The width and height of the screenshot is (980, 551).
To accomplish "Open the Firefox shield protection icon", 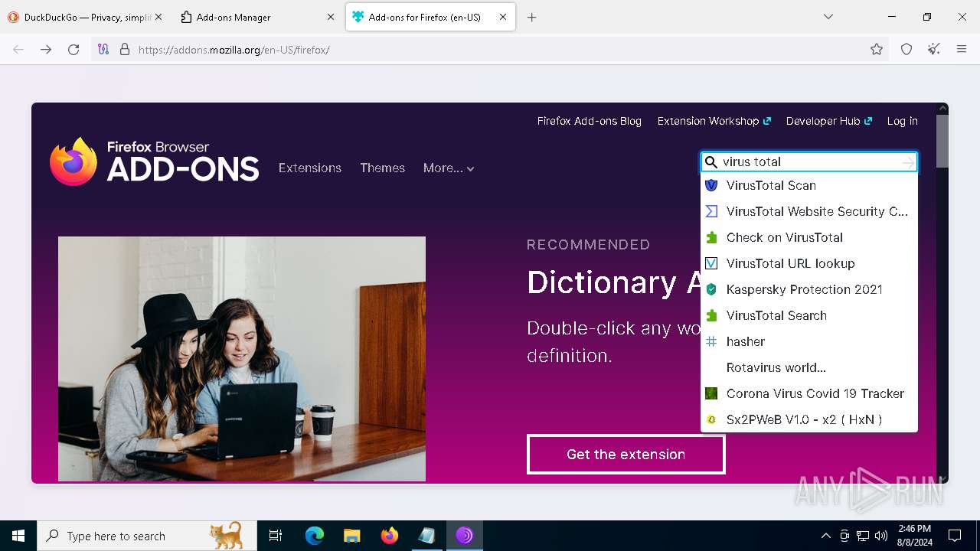I will pyautogui.click(x=906, y=50).
